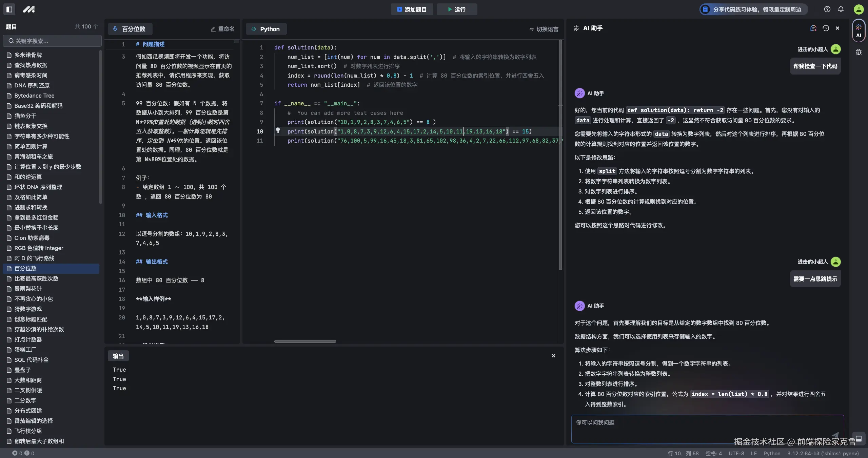The height and width of the screenshot is (458, 868).
Task: Click the errors count icon in status bar
Action: [15, 453]
